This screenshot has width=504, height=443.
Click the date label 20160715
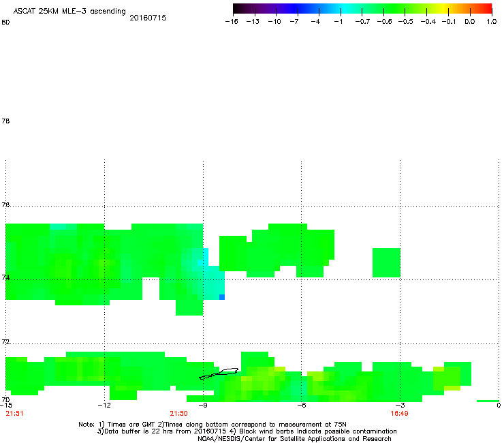click(148, 18)
